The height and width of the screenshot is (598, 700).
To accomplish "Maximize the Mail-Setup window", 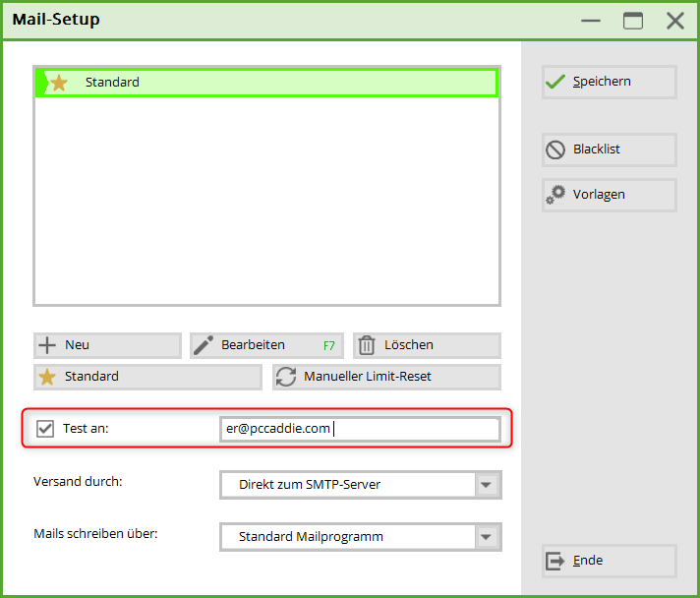I will click(633, 21).
